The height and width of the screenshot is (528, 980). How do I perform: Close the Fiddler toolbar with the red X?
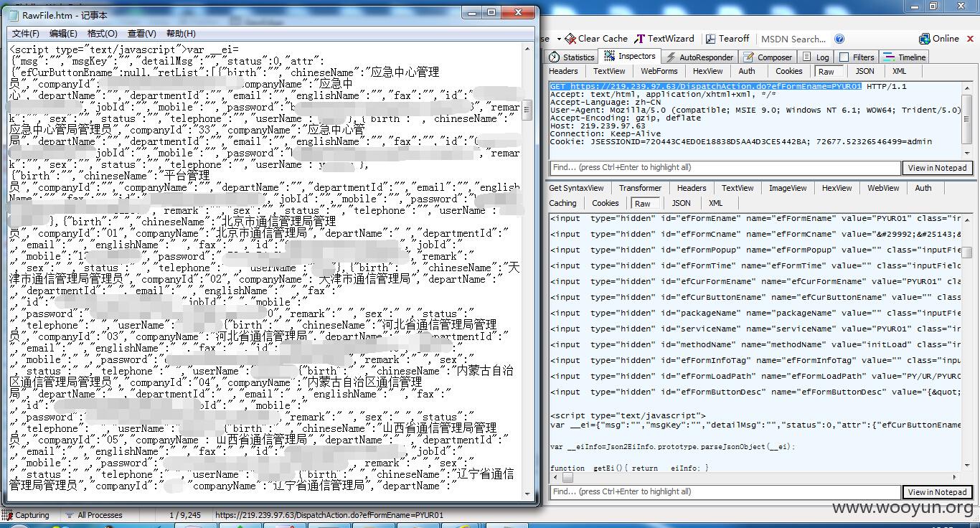click(x=971, y=39)
